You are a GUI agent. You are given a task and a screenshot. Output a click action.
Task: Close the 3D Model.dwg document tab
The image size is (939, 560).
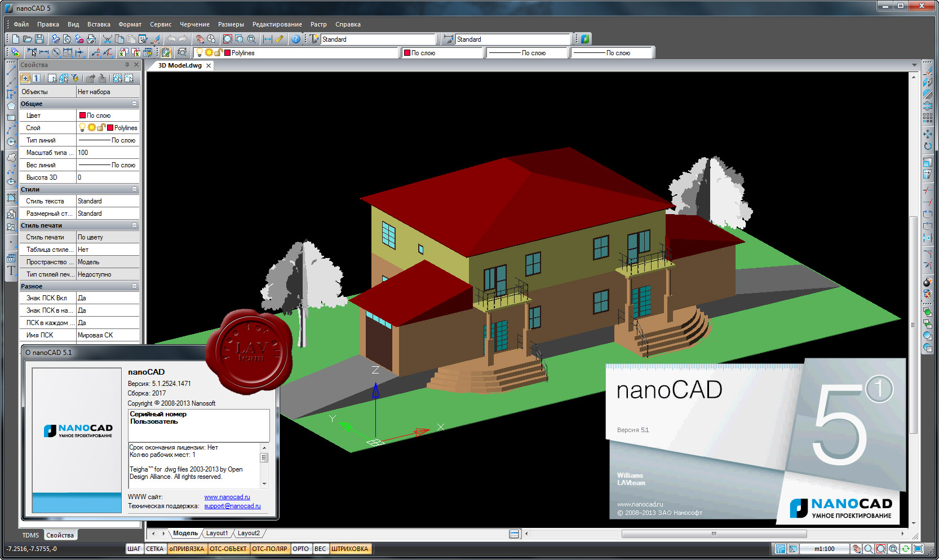tap(209, 65)
